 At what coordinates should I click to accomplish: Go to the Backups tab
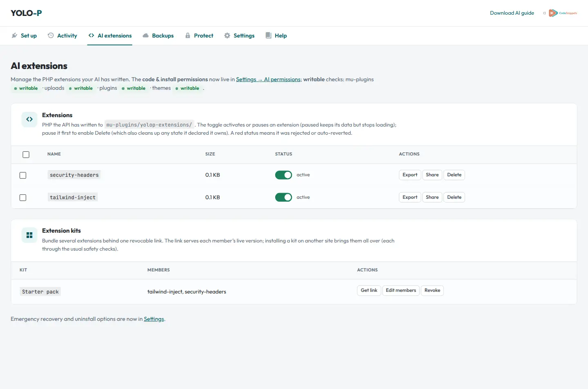coord(158,36)
